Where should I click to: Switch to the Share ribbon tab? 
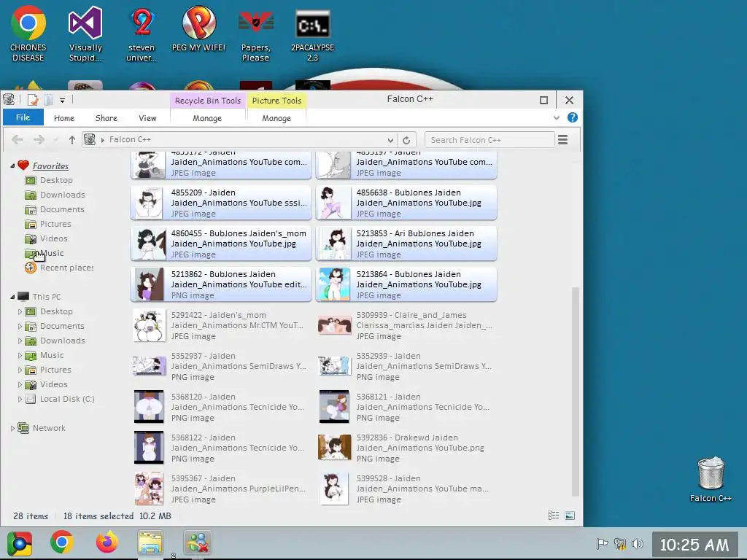click(107, 118)
